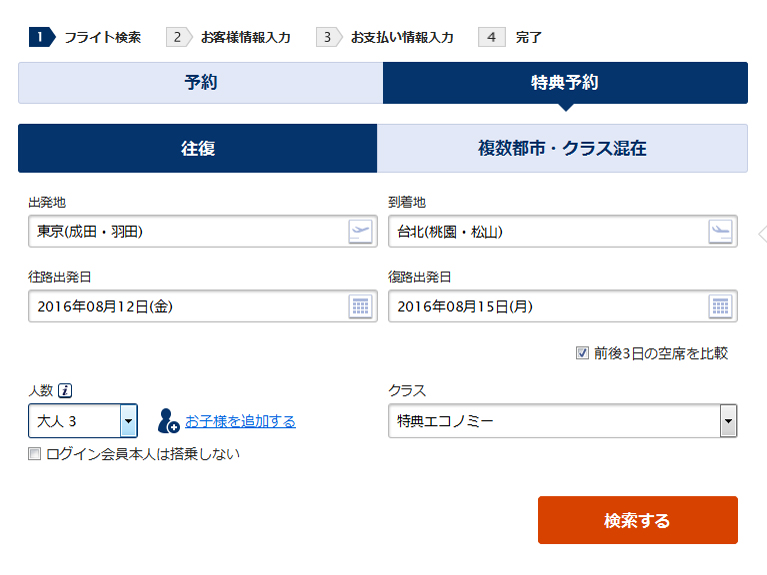The image size is (767, 575).
Task: Click the collapse arrow at right edge
Action: (x=761, y=234)
